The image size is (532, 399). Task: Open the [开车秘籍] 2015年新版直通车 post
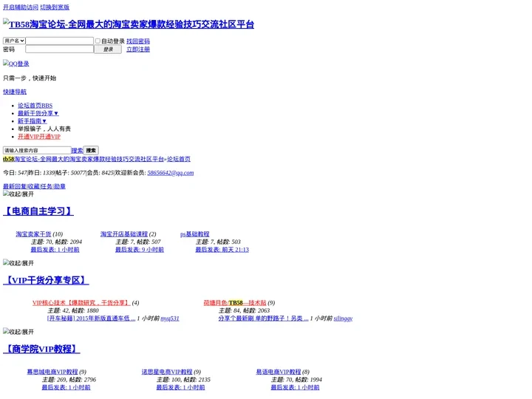[92, 318]
